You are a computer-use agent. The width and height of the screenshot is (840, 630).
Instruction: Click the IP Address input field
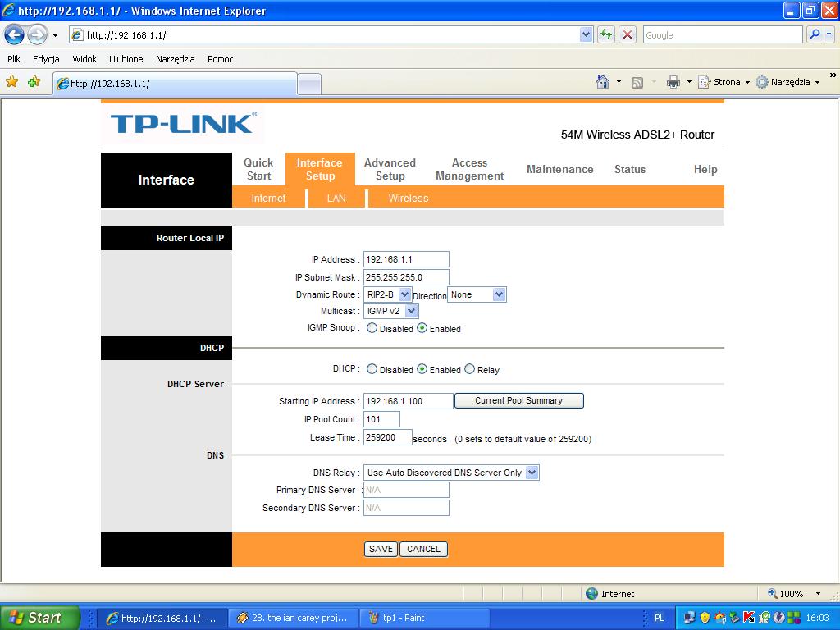(x=406, y=259)
